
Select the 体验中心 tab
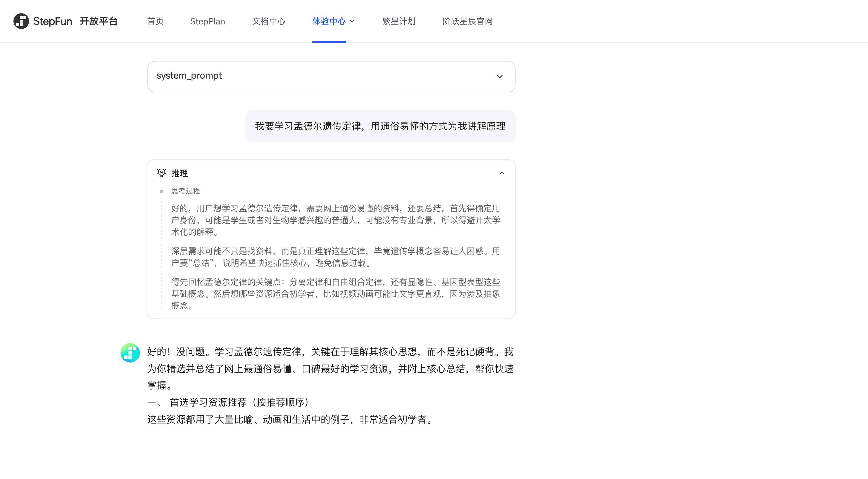329,21
